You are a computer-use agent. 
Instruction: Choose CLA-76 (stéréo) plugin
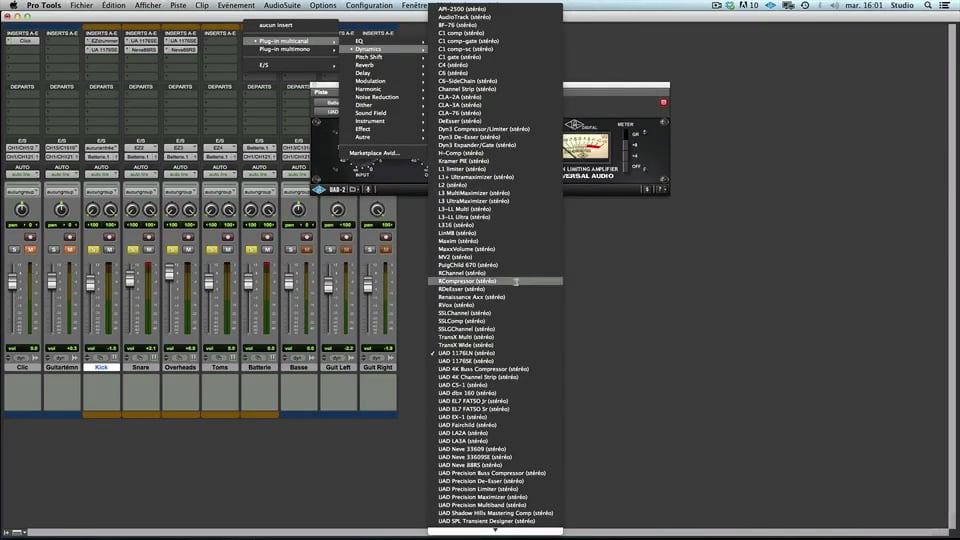point(495,113)
